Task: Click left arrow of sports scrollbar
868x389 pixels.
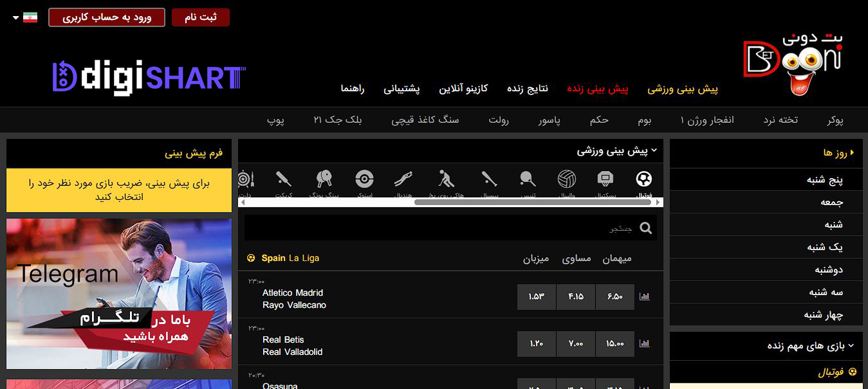Action: (243, 202)
